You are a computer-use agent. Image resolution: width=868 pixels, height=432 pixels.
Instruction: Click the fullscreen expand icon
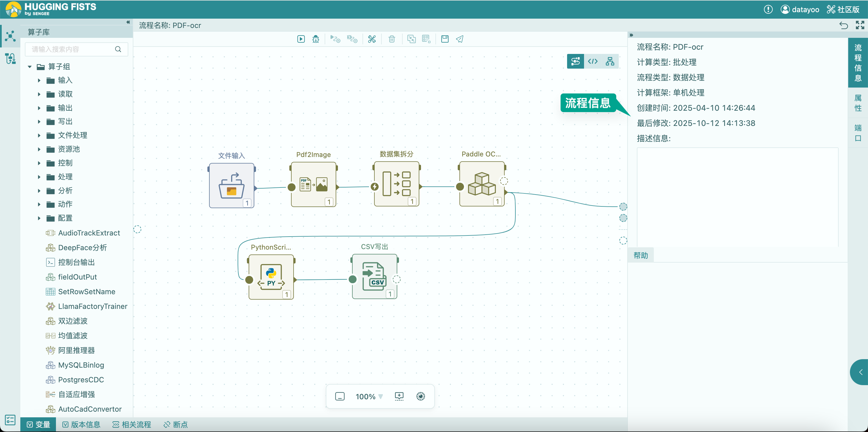(x=860, y=25)
